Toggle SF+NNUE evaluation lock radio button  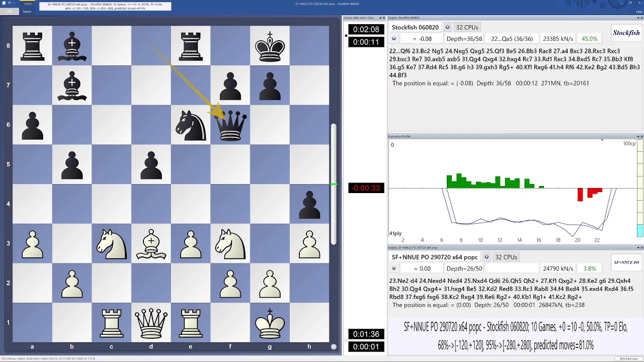[394, 268]
